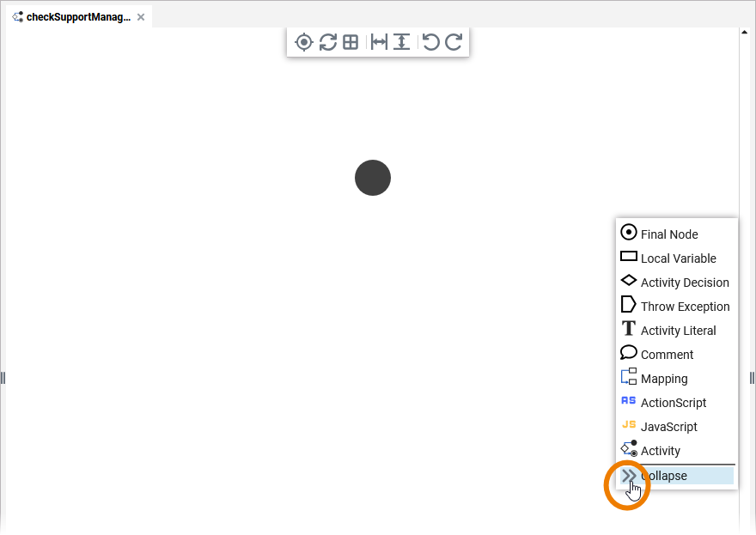
Task: Click the undo toolbar icon
Action: point(430,41)
